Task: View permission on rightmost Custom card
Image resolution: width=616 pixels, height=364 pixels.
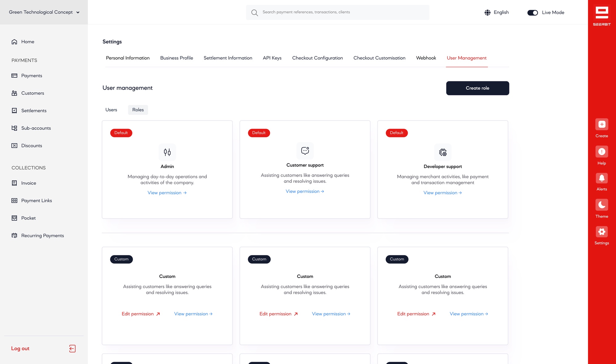Action: pos(469,314)
